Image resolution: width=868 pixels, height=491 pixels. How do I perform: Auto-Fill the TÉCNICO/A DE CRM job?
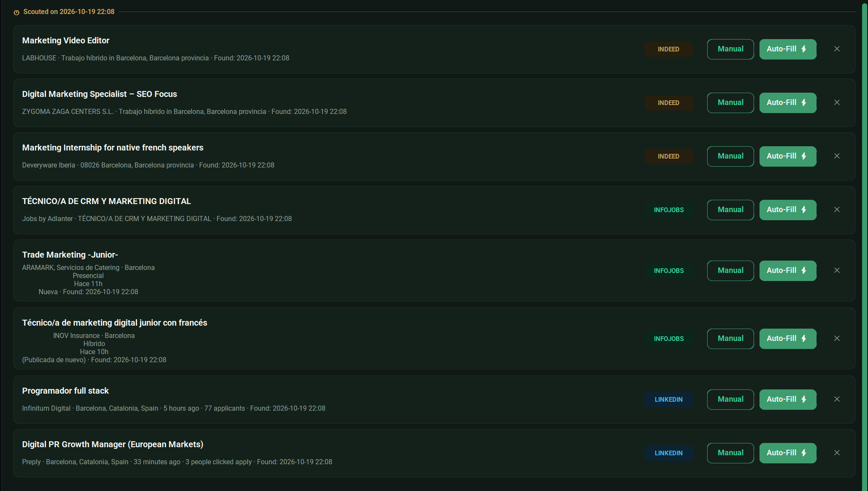pos(788,210)
